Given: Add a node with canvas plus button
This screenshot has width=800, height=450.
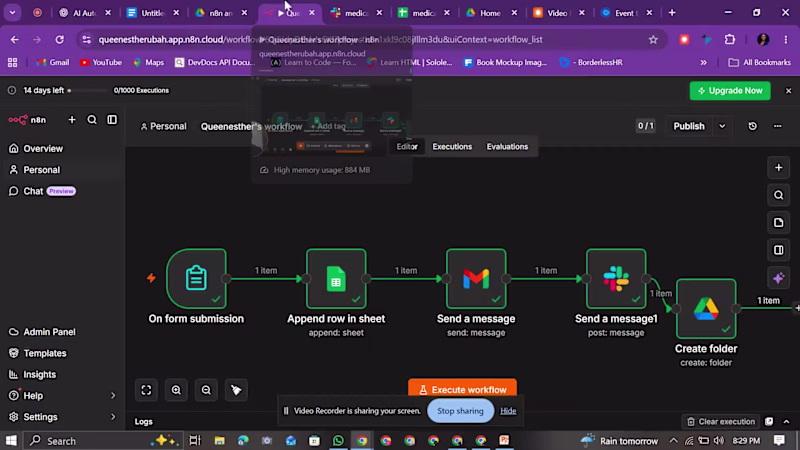Looking at the screenshot, I should (x=779, y=168).
